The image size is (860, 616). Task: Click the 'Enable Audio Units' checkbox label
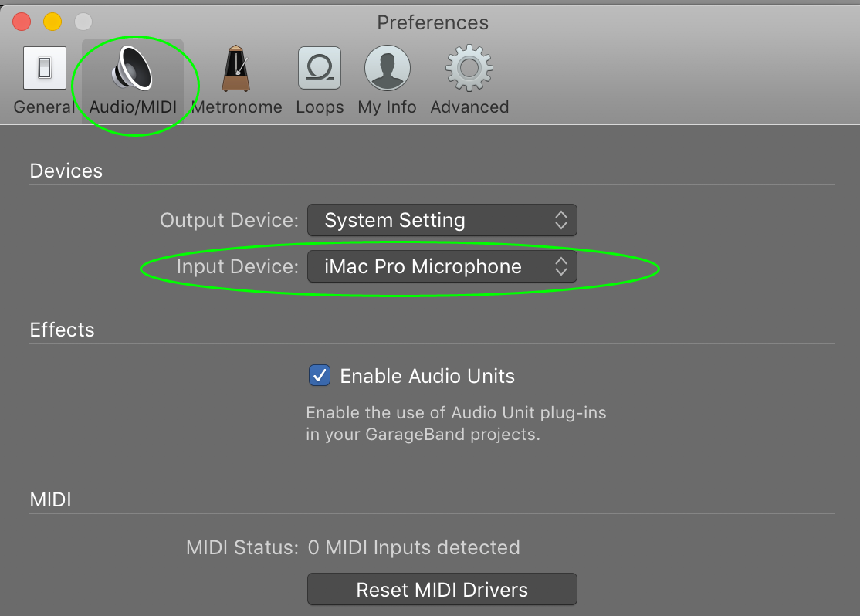(x=427, y=376)
